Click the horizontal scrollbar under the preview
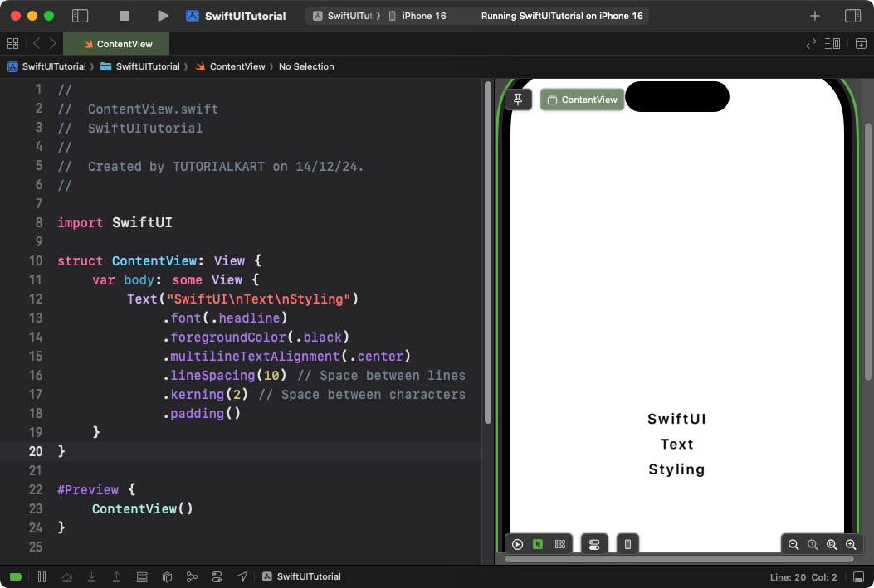This screenshot has width=874, height=588. pyautogui.click(x=679, y=559)
